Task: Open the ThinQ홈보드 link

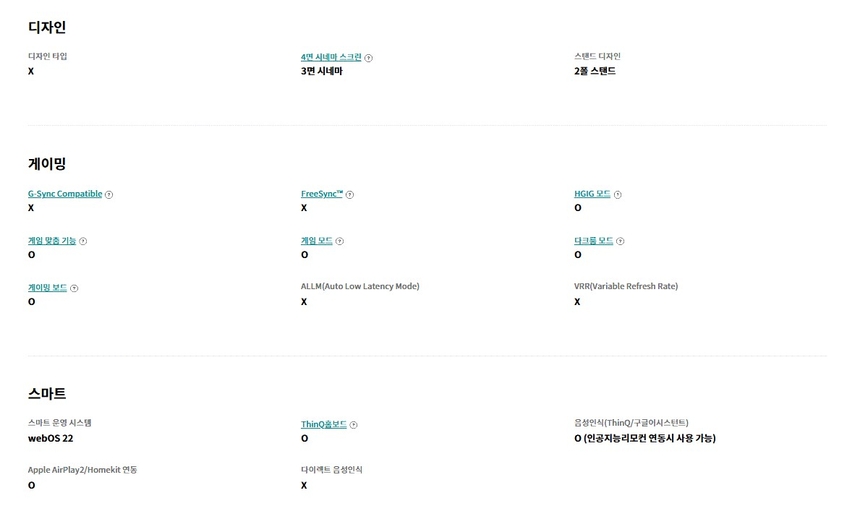Action: point(324,424)
